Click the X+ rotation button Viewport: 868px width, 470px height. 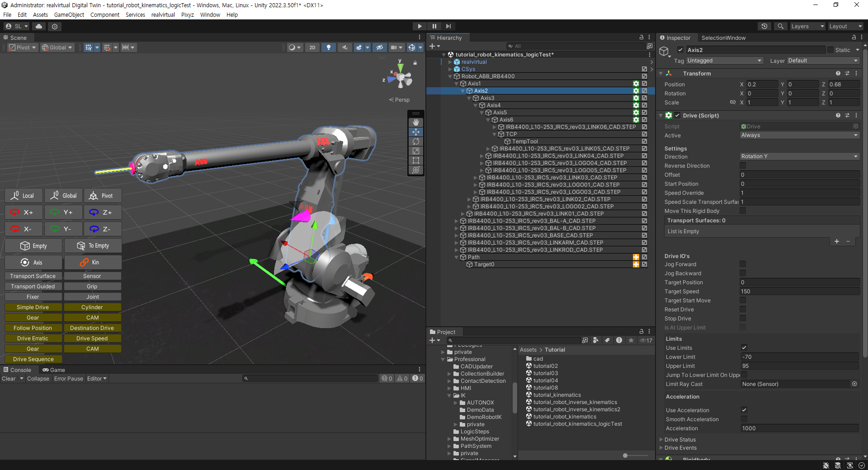pyautogui.click(x=24, y=212)
